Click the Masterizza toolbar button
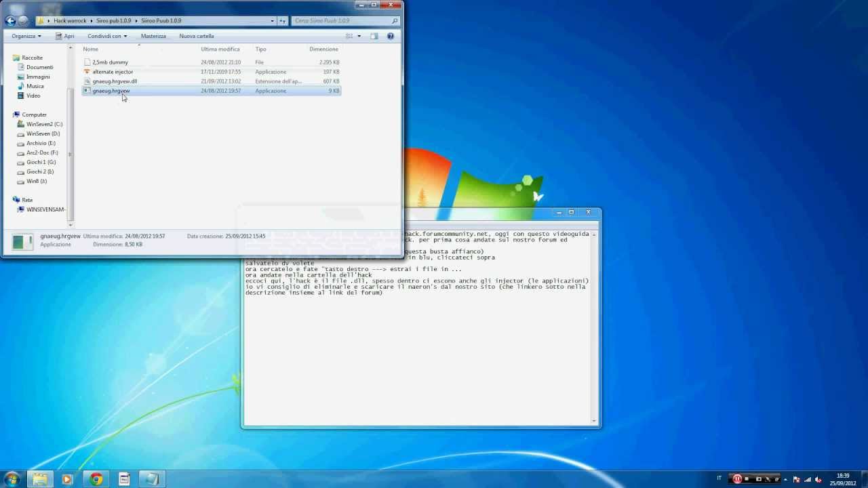The width and height of the screenshot is (868, 488). point(153,36)
